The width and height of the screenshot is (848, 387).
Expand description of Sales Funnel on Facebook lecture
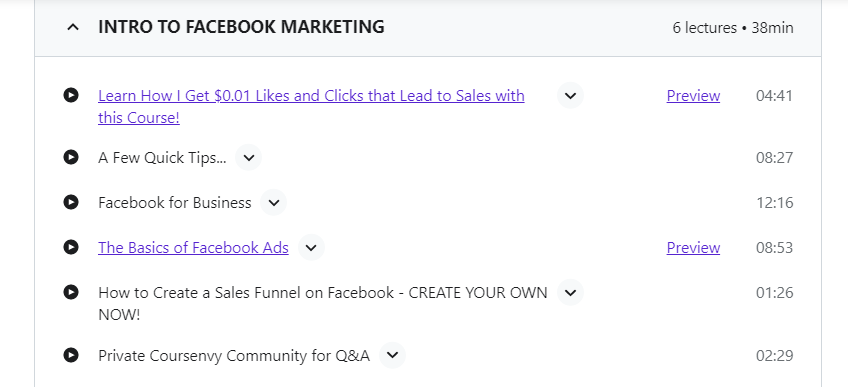(x=571, y=292)
